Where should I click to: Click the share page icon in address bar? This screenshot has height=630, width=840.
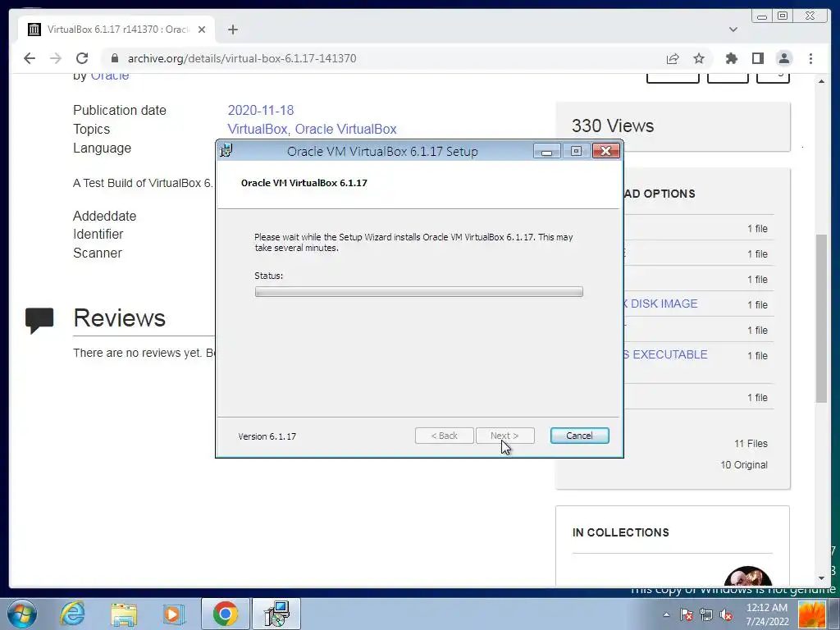point(673,58)
